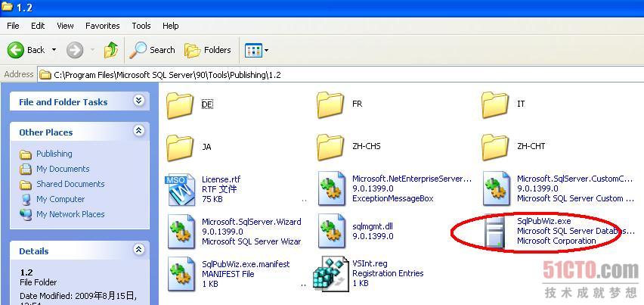Select the ZH-CHT folder icon
The image size is (644, 305).
(x=495, y=148)
